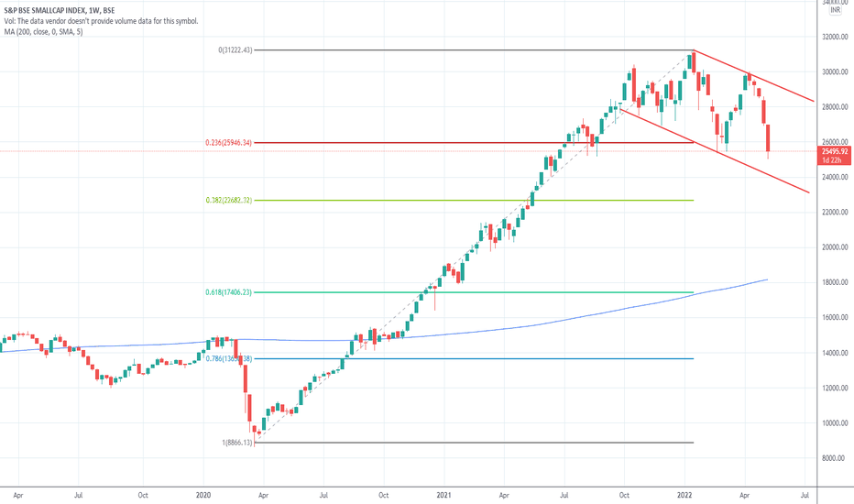Image resolution: width=854 pixels, height=504 pixels.
Task: Click the 1d 22h countdown label
Action: pyautogui.click(x=832, y=160)
